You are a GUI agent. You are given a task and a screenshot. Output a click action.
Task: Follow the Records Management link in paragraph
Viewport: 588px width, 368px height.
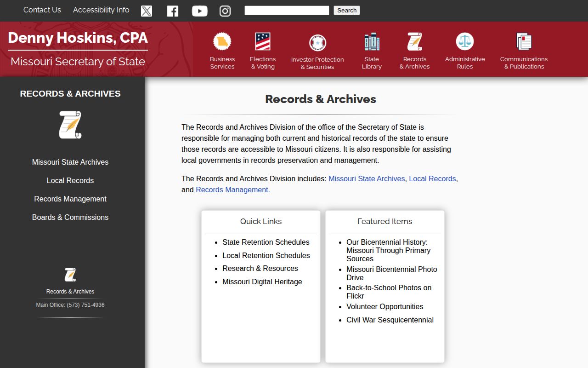point(233,190)
